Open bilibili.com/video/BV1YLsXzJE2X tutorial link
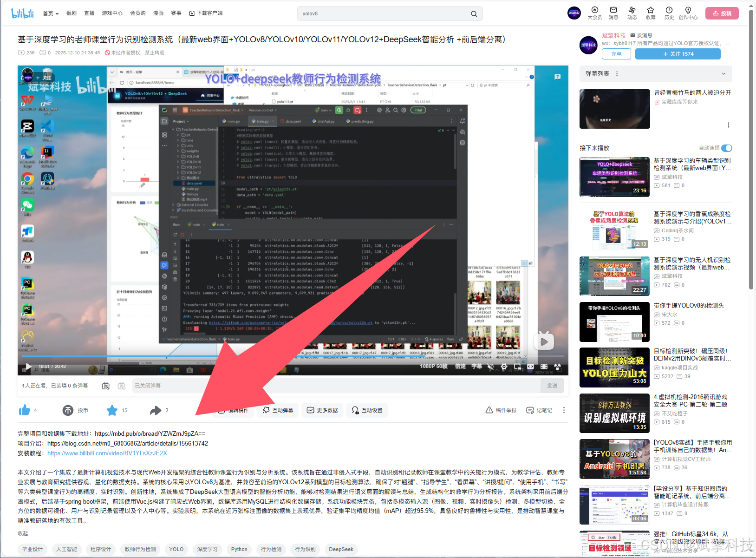Image resolution: width=756 pixels, height=558 pixels. [x=107, y=453]
